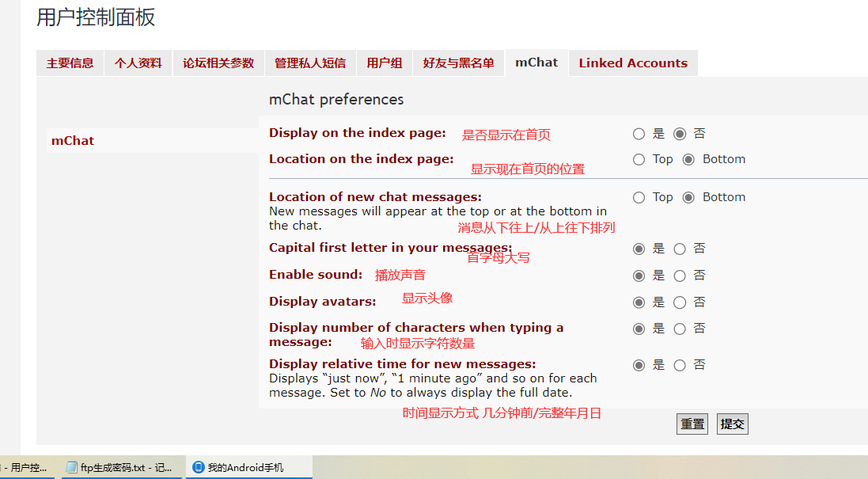The width and height of the screenshot is (868, 479).
Task: Open the 论坛相关参数 tab
Action: (x=218, y=63)
